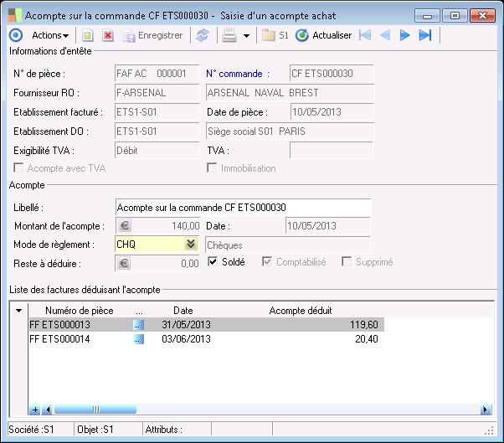Click the Actualiser button
504x443 pixels.
coord(324,35)
